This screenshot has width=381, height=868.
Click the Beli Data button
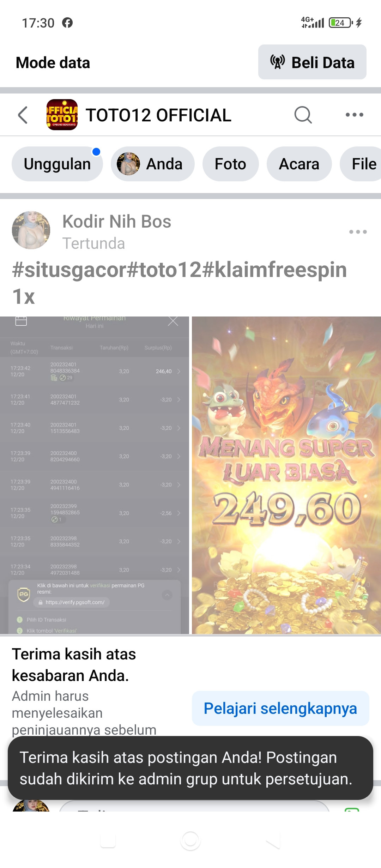[312, 62]
